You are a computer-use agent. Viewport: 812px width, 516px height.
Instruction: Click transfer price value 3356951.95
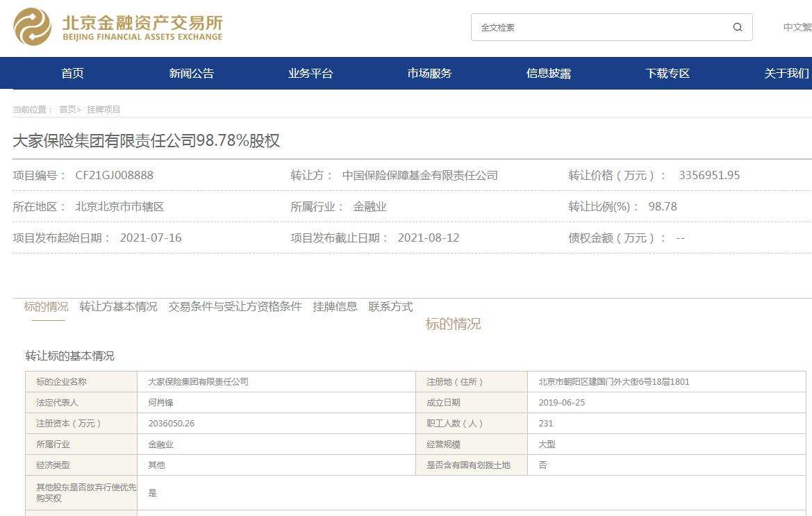tap(709, 176)
